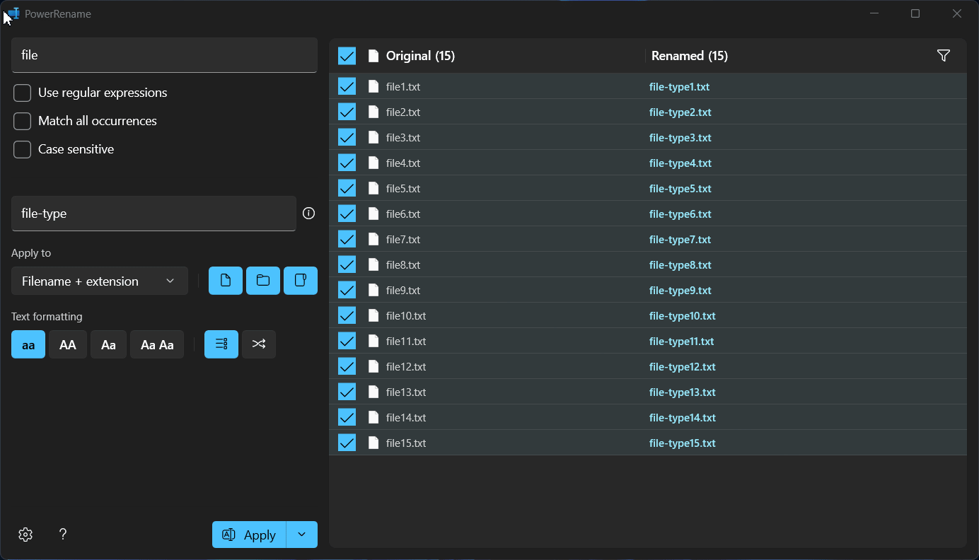Expand Apply button dropdown arrow
The image size is (979, 560).
pos(302,535)
